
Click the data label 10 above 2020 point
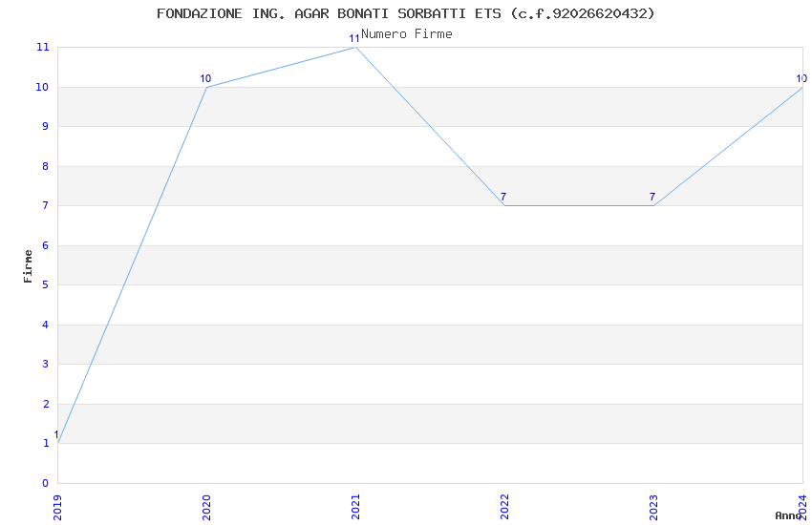[x=205, y=78]
